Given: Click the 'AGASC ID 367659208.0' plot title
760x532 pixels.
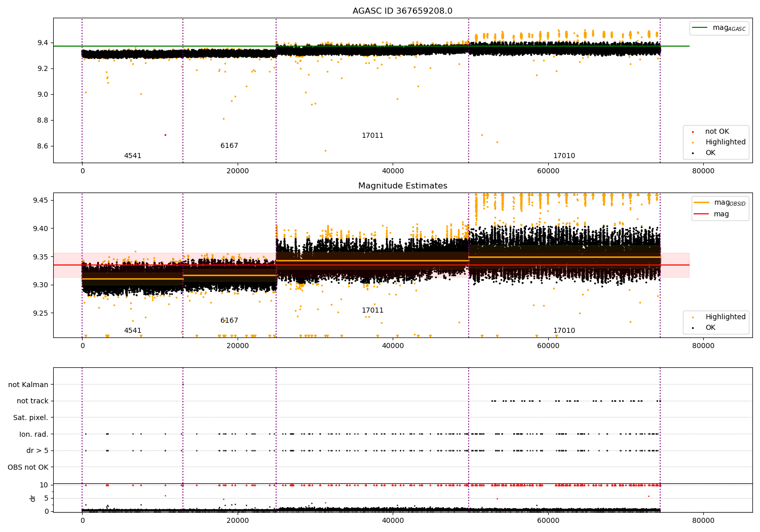Looking at the screenshot, I should tap(402, 11).
